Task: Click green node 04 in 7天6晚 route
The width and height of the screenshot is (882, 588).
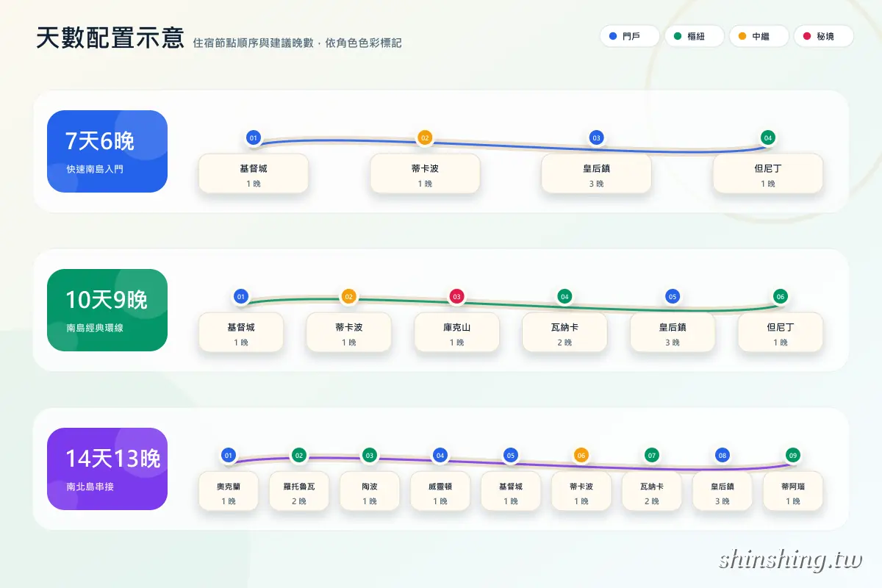Action: pyautogui.click(x=768, y=138)
